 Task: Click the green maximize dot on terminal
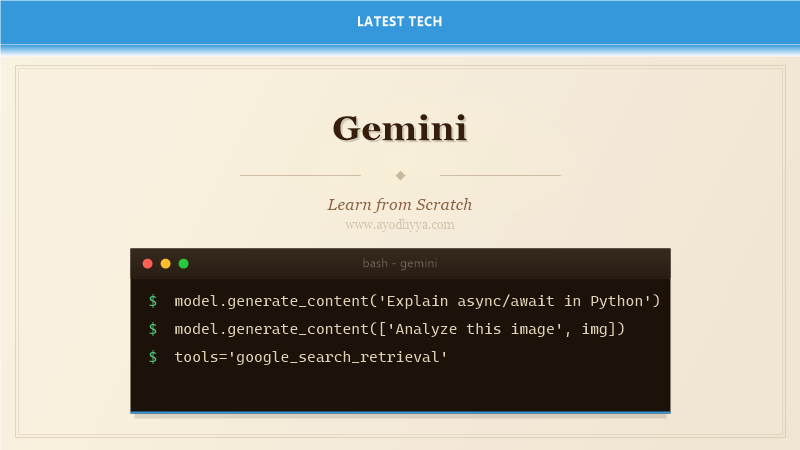[x=184, y=263]
